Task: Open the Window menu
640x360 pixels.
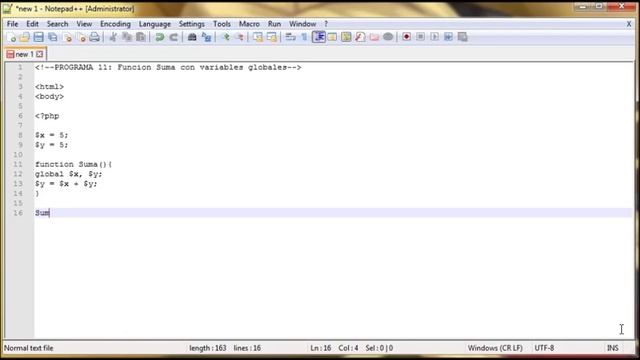Action: click(x=302, y=24)
